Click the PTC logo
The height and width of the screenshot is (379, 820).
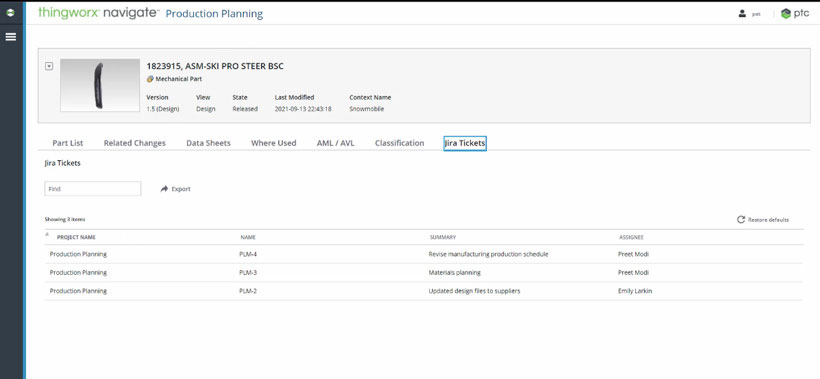[x=795, y=14]
